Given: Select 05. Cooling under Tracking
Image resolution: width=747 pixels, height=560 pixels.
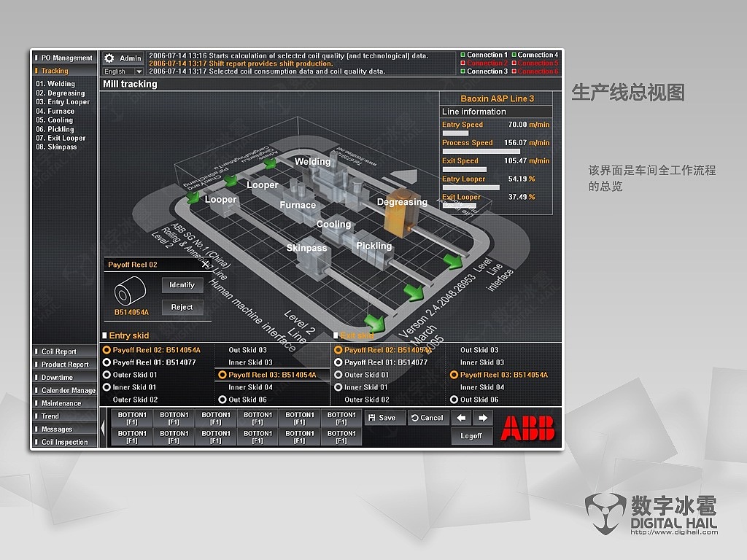Looking at the screenshot, I should 55,120.
